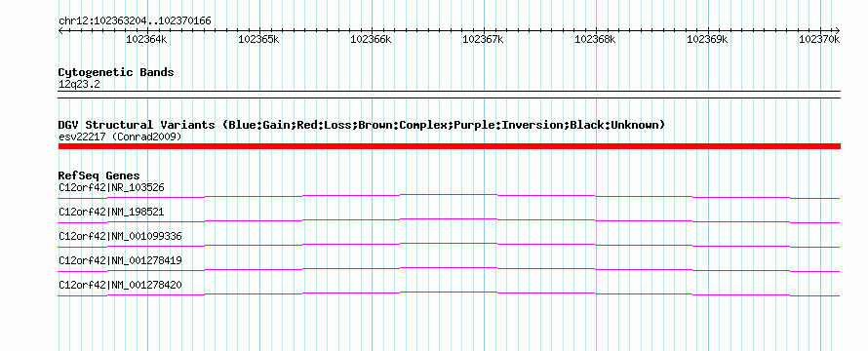868x351 pixels.
Task: Open the C12orf42|NR_103526 transcript label
Action: click(x=111, y=187)
